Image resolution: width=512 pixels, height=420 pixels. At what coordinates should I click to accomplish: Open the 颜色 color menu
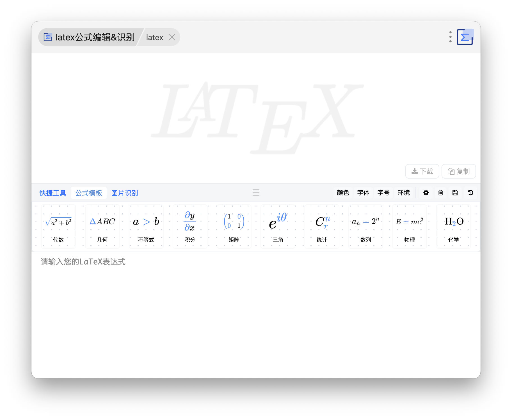pos(343,193)
